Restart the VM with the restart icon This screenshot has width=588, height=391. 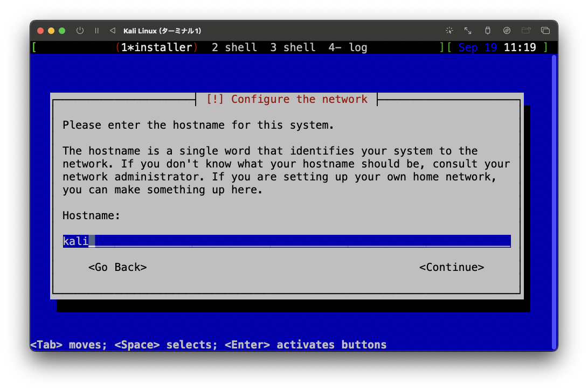click(x=112, y=31)
